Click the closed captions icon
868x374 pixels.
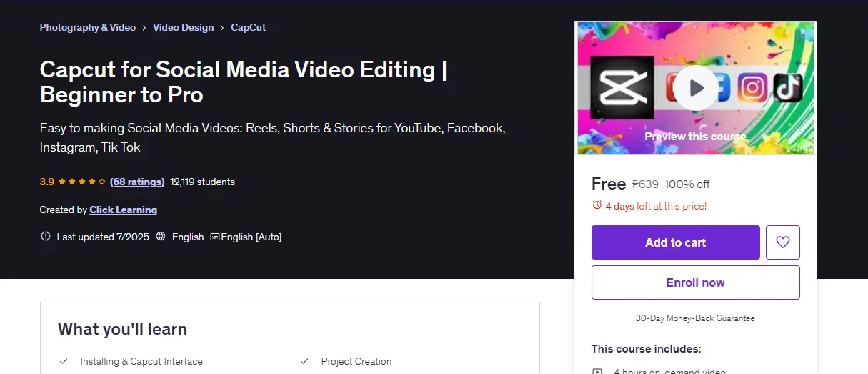(x=214, y=237)
